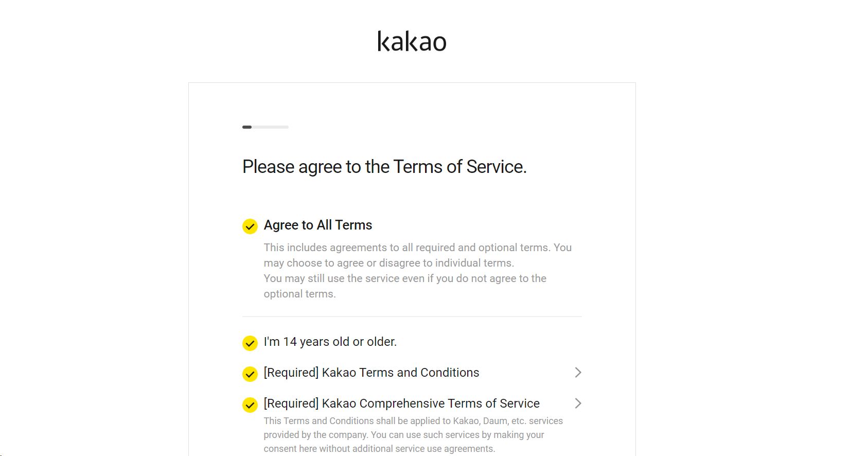Click the "Please agree to the Terms of Service" heading
Image resolution: width=868 pixels, height=456 pixels.
click(x=384, y=166)
